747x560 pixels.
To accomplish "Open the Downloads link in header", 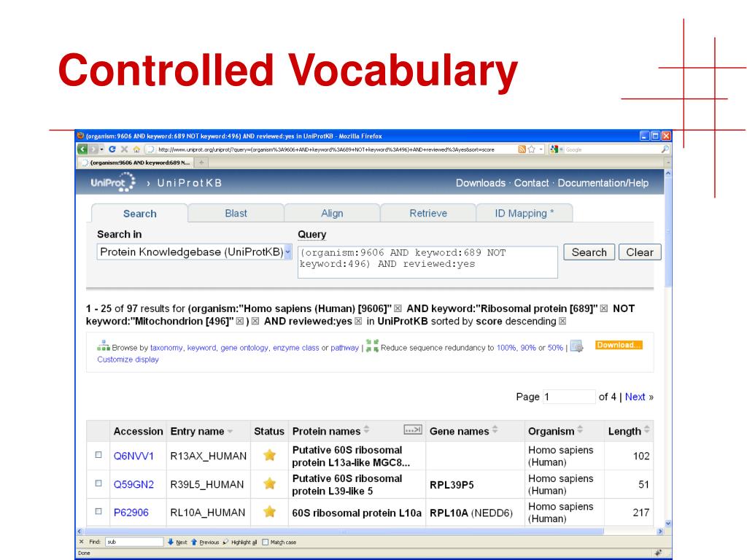I will pyautogui.click(x=481, y=183).
